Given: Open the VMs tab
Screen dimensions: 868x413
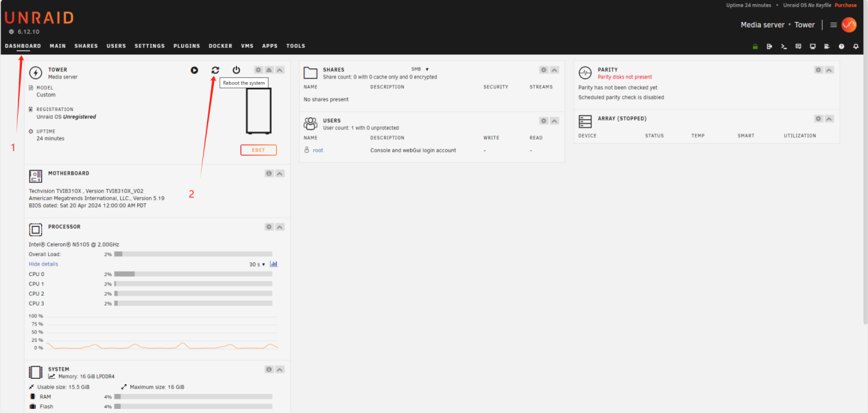Looking at the screenshot, I should pos(248,46).
